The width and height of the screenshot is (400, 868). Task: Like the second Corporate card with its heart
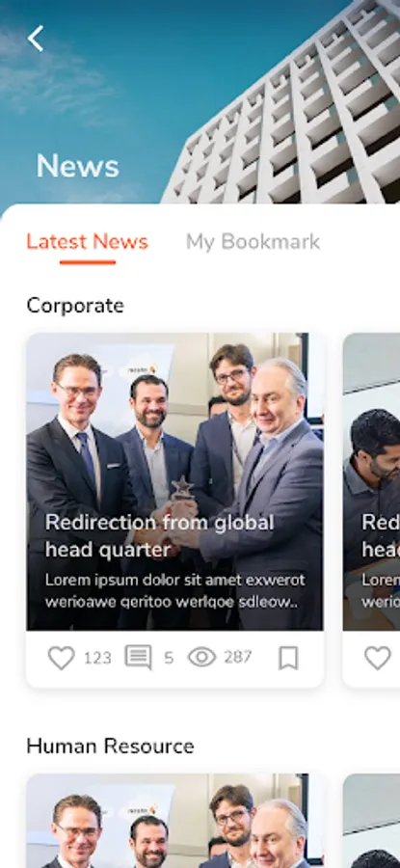tap(378, 658)
